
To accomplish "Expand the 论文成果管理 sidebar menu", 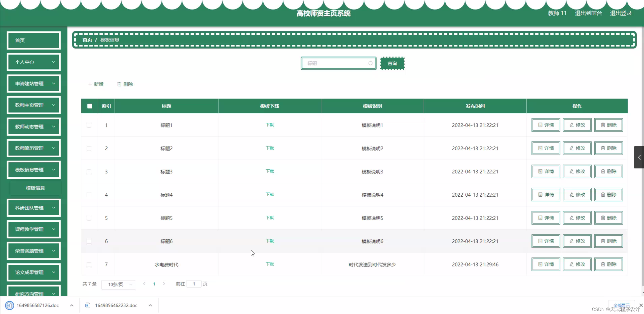I will (x=34, y=272).
